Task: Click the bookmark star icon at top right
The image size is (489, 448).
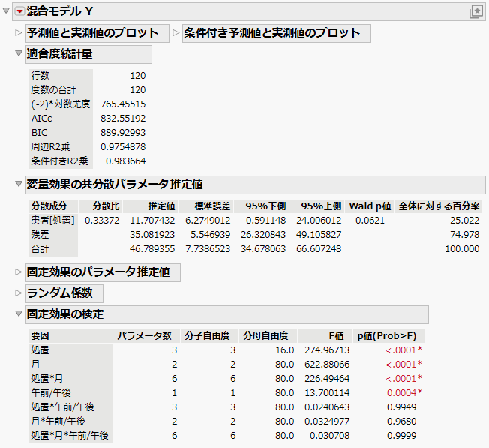Action: tap(476, 11)
